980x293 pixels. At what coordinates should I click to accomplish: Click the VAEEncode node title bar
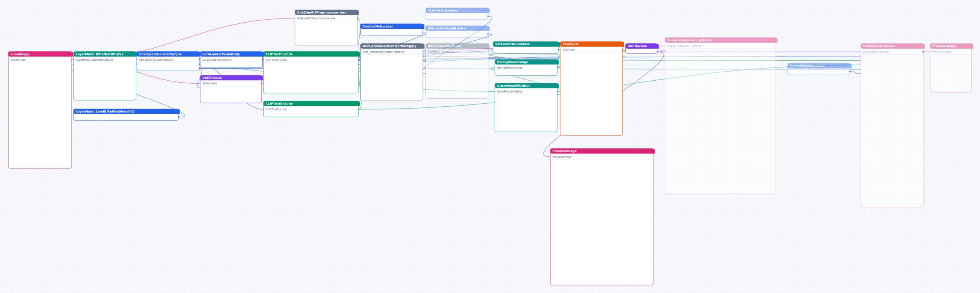click(232, 78)
